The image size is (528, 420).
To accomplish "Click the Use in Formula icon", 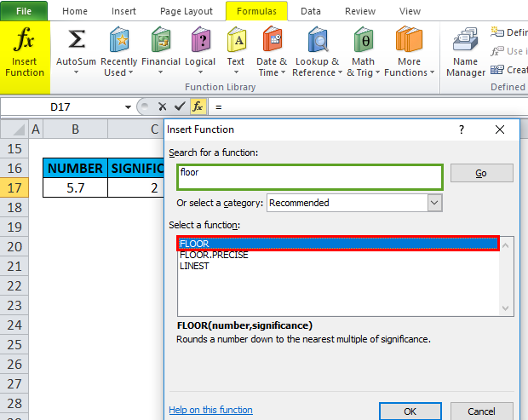I will click(x=496, y=51).
